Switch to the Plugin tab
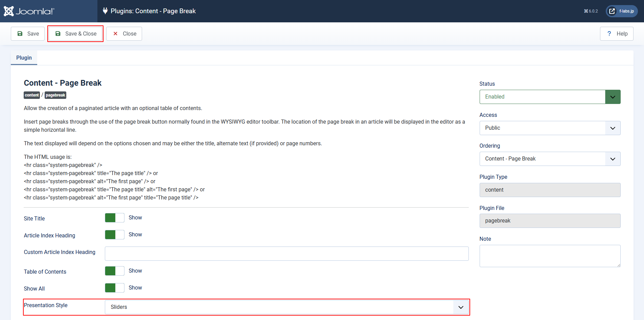 point(24,58)
